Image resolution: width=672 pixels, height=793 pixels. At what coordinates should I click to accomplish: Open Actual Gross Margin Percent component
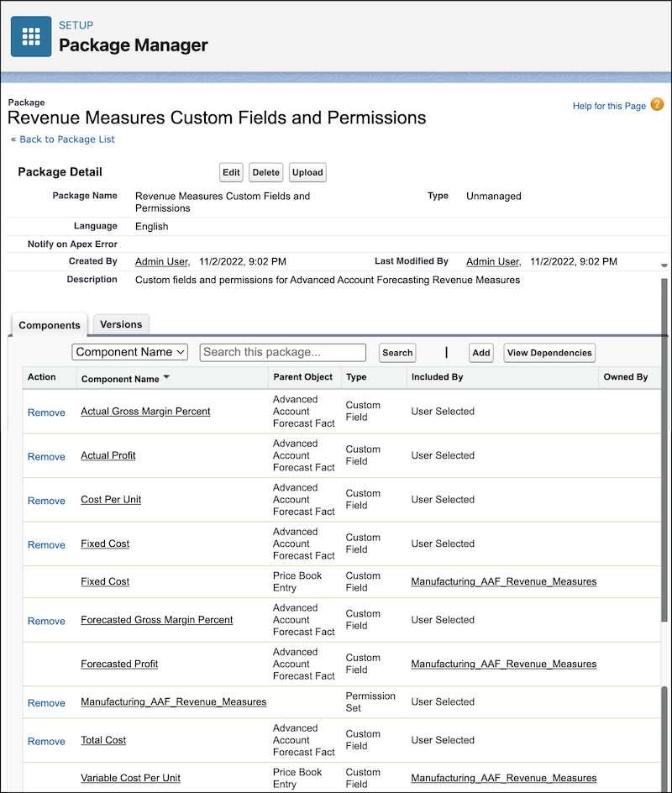click(x=145, y=412)
